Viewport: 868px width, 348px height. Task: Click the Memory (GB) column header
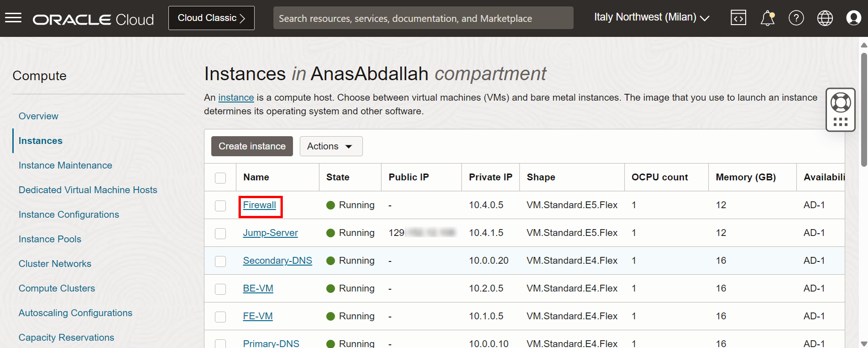746,177
